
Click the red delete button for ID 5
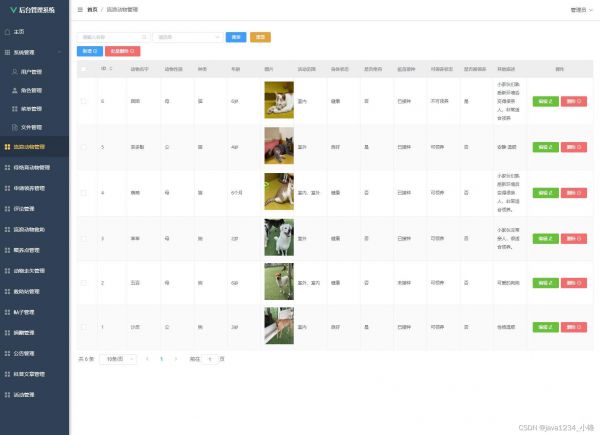pyautogui.click(x=574, y=147)
